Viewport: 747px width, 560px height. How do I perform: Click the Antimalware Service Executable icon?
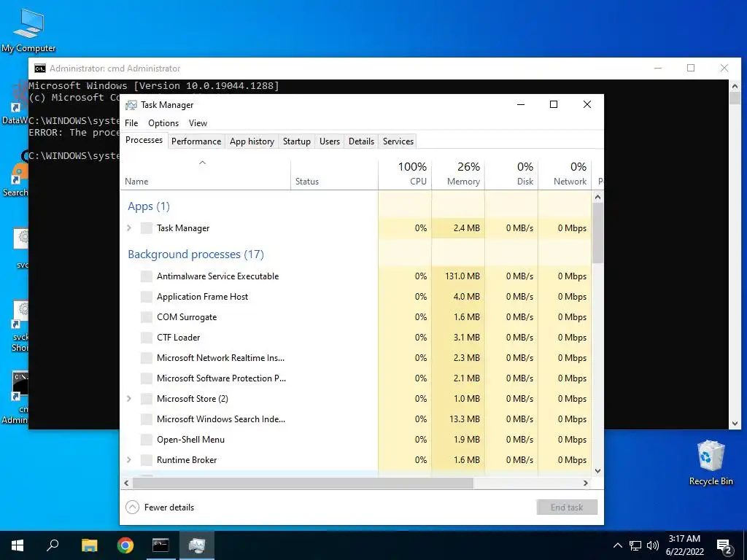click(x=147, y=276)
